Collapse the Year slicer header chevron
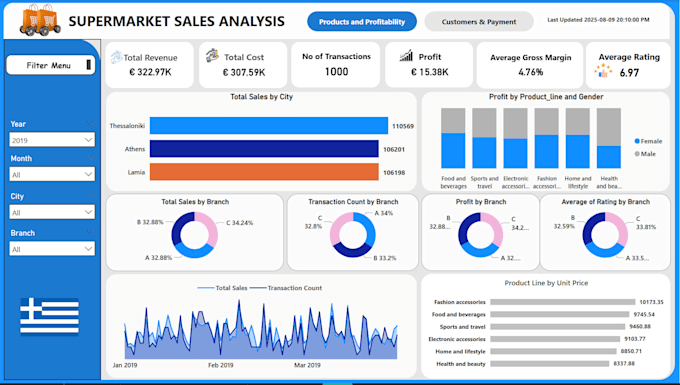The width and height of the screenshot is (680, 385). coord(90,124)
